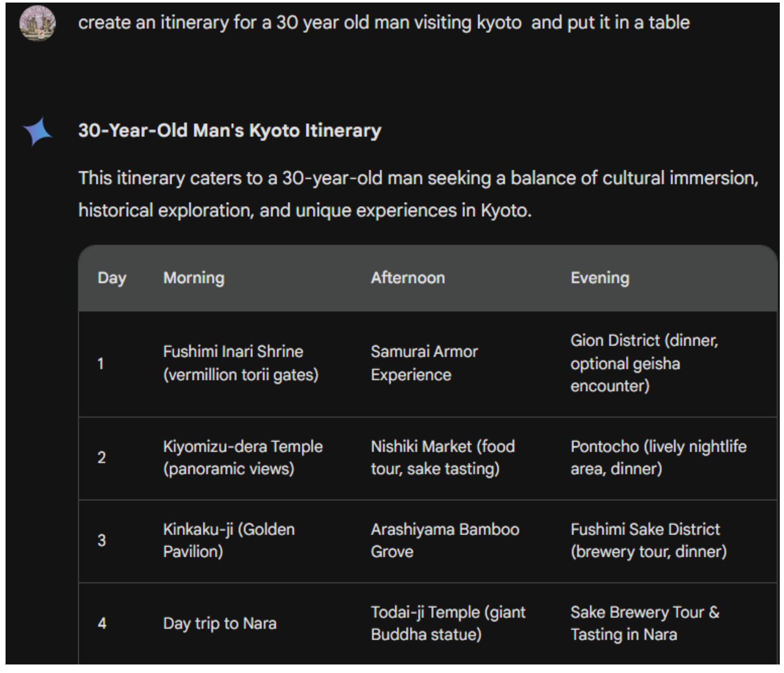Select the Arashiyama Bamboo Grove cell

444,540
